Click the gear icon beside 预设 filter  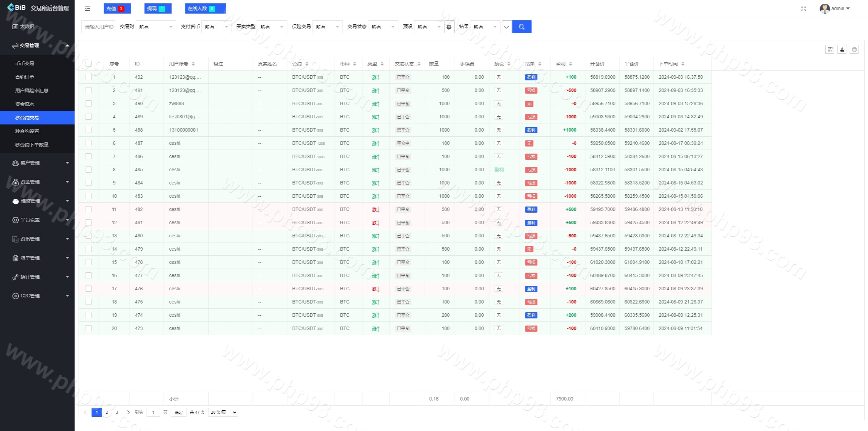point(449,27)
